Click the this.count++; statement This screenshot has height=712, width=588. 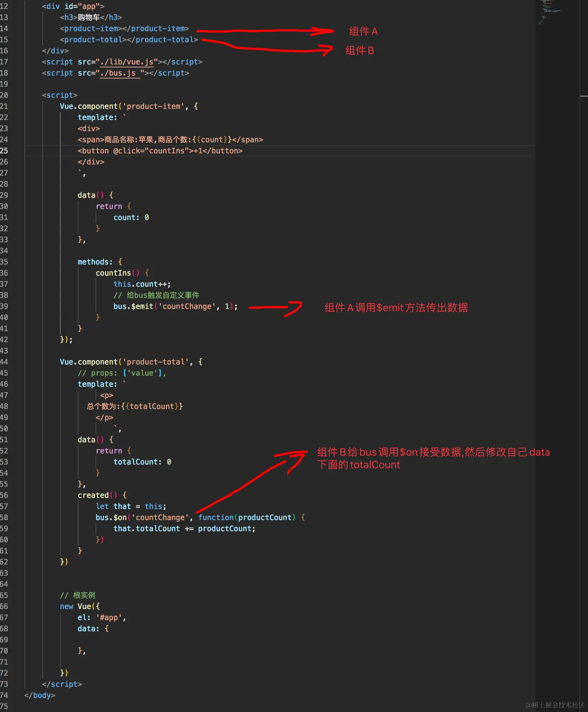[142, 284]
